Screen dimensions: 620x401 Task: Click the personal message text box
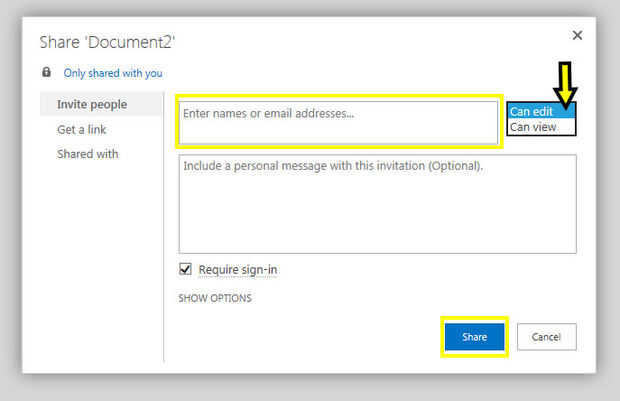point(377,204)
